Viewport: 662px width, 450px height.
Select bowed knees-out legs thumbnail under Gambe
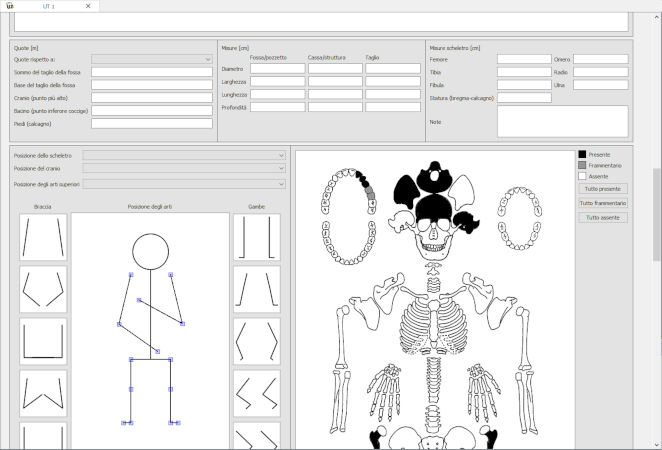point(257,342)
